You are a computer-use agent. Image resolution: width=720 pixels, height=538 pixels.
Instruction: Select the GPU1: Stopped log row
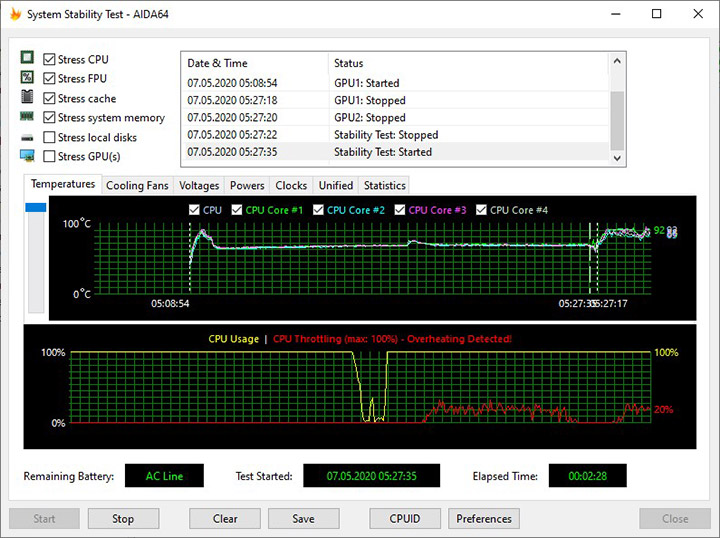395,100
